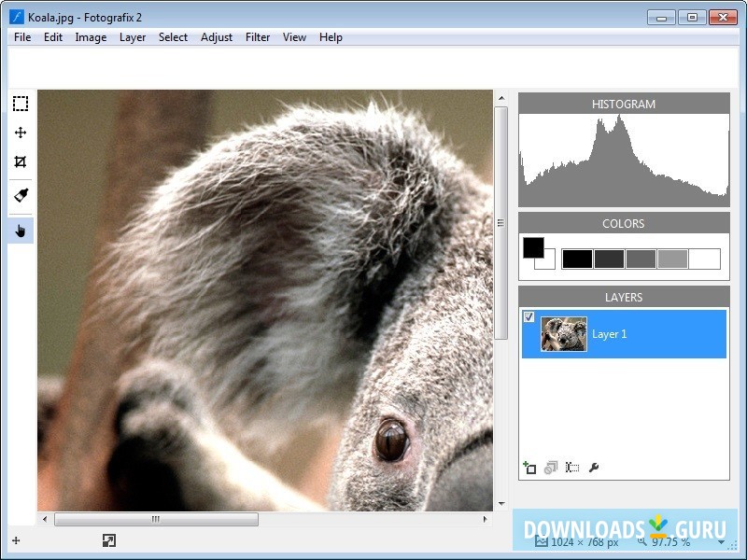Switch to the Hand pan tool
Screen dimensions: 747x560
20,229
